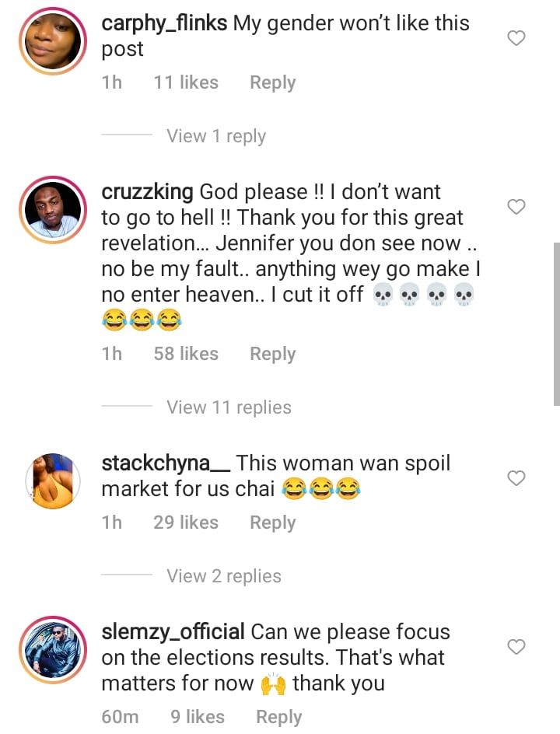Screen dimensions: 560x734
Task: Click the vertical scrollbar on right edge
Action: pyautogui.click(x=556, y=323)
